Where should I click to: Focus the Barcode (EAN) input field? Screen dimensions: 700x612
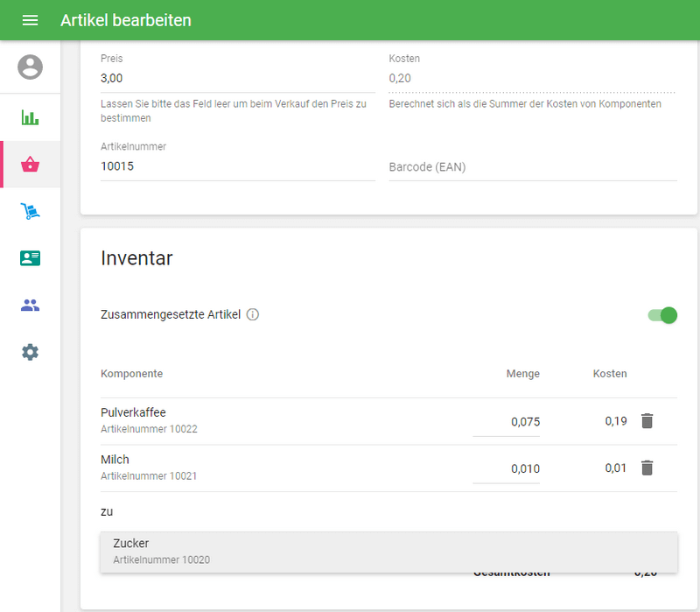click(532, 167)
